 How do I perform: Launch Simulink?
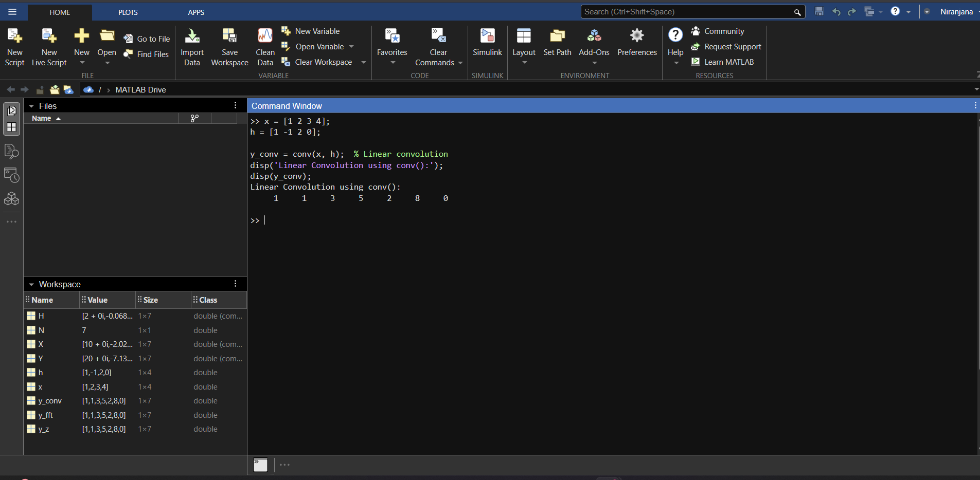click(x=487, y=43)
